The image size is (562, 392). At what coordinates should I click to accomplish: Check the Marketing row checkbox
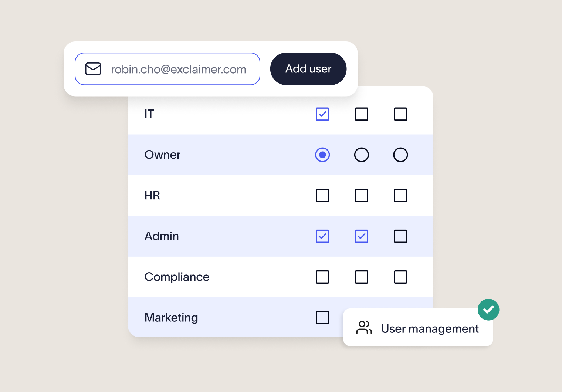322,318
